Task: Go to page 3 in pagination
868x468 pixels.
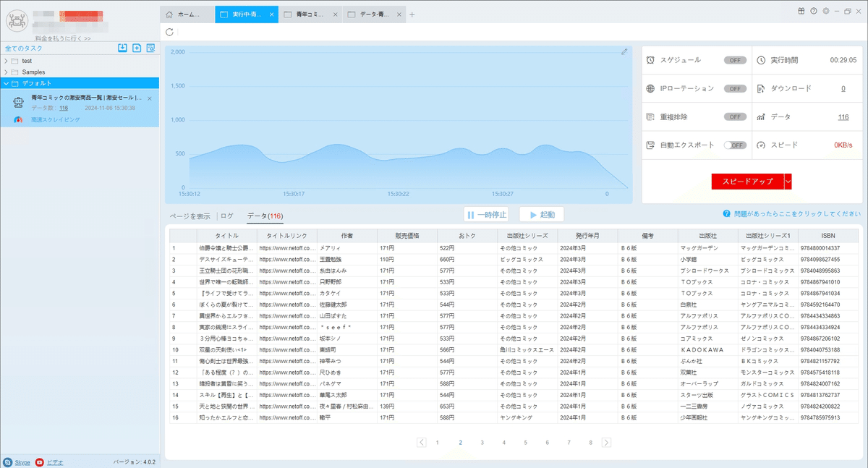Action: pyautogui.click(x=482, y=442)
